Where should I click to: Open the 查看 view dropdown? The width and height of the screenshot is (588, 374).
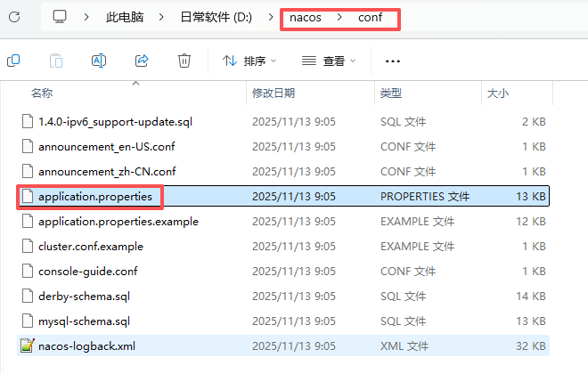coord(329,61)
